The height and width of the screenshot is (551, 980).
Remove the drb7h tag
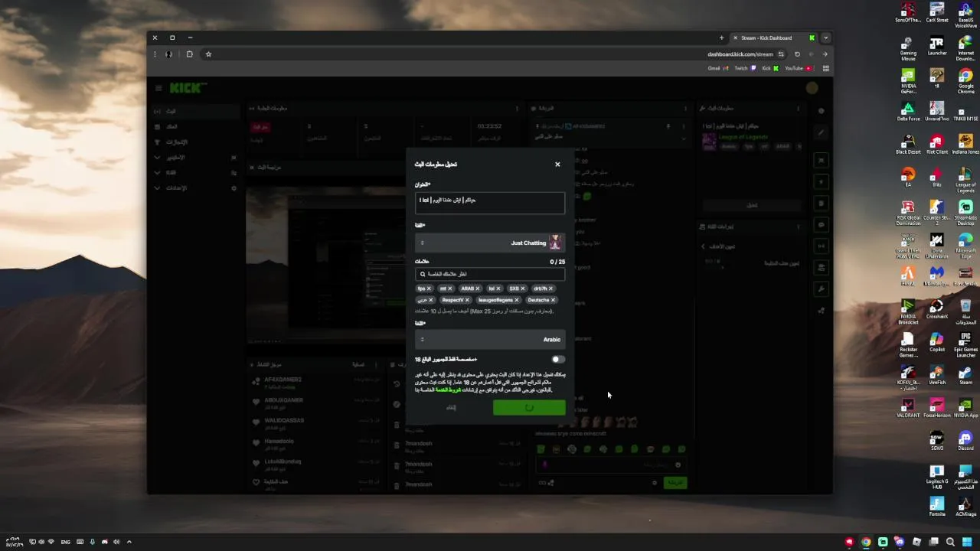(x=550, y=289)
